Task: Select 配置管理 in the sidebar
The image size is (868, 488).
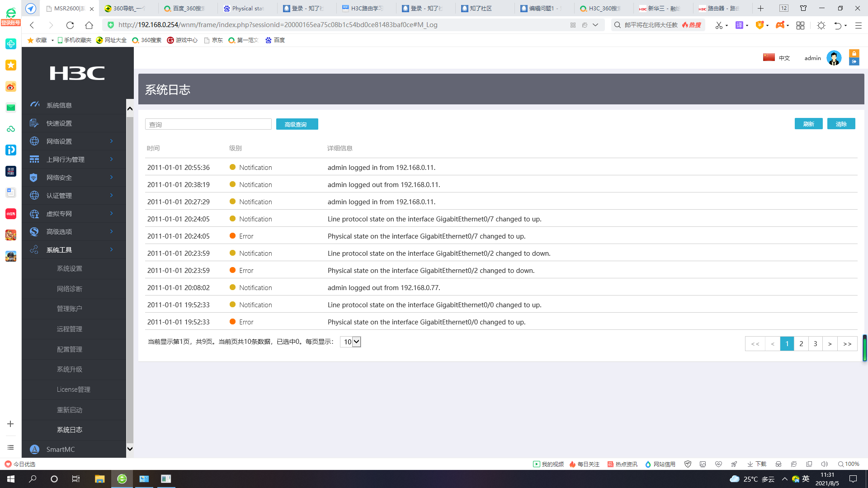Action: pyautogui.click(x=70, y=349)
